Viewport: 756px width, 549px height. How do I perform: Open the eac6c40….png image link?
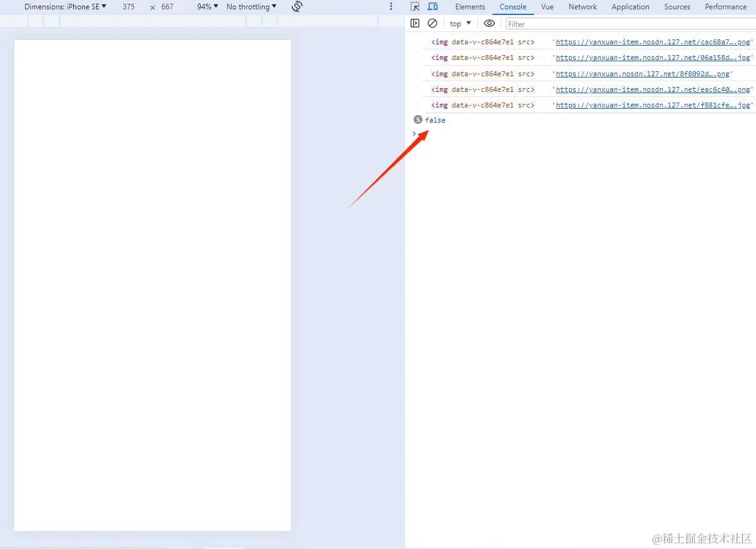(653, 89)
